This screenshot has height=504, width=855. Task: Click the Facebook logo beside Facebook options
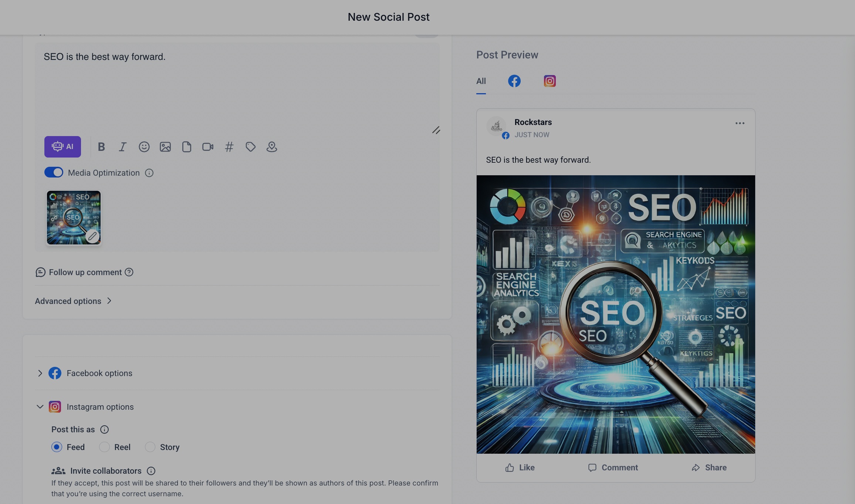click(55, 373)
